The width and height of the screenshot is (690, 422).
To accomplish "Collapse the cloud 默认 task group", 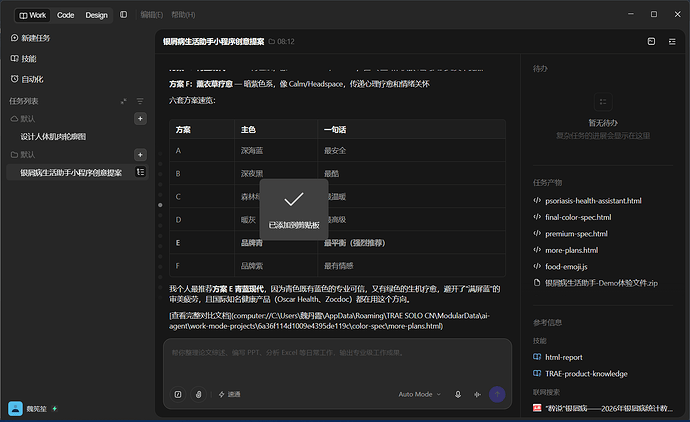I will 23,119.
